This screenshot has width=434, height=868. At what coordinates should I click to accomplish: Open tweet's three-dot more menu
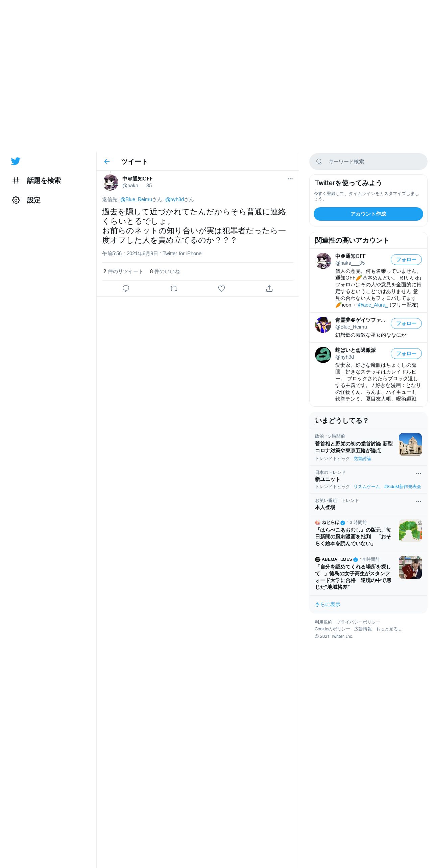click(x=290, y=179)
